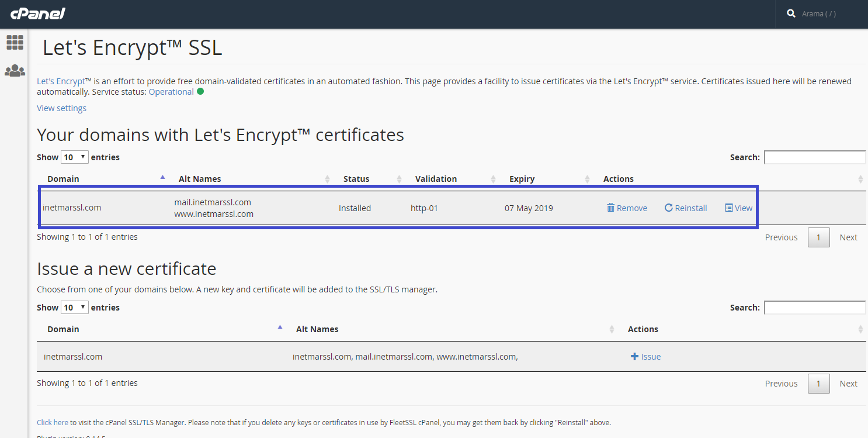Click Next in new certificate pagination
The width and height of the screenshot is (868, 438).
(848, 384)
